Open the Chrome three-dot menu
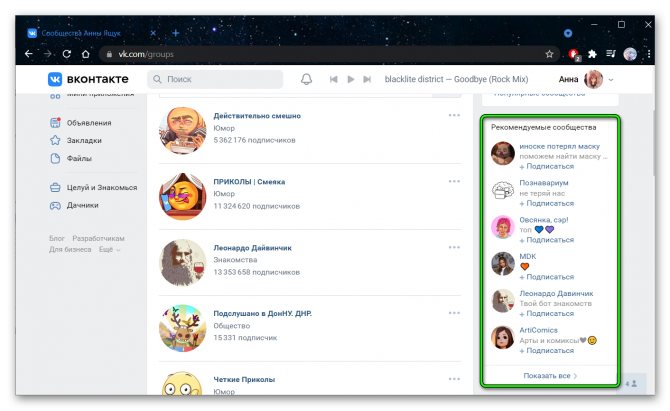This screenshot has height=411, width=670. click(x=649, y=54)
